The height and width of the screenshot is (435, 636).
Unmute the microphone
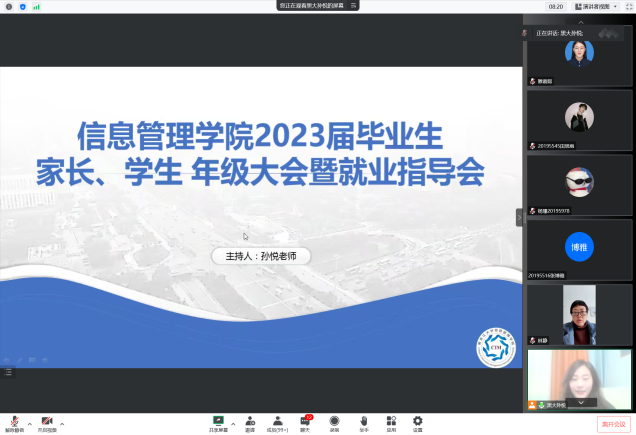coord(14,422)
